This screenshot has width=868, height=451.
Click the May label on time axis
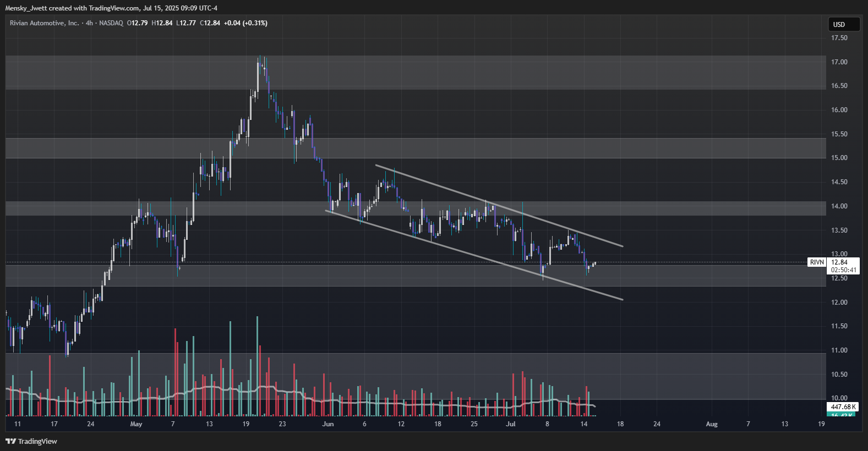point(136,424)
